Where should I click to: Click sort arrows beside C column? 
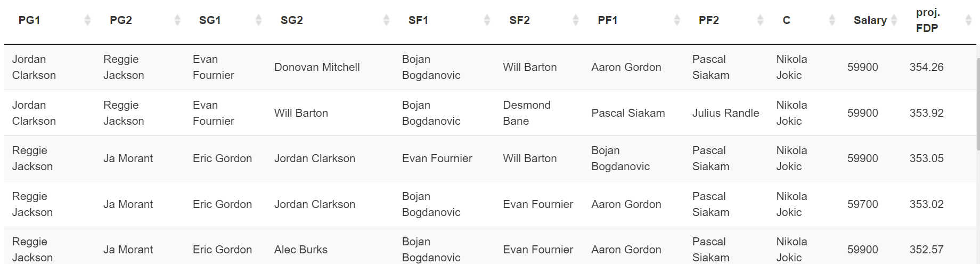832,20
